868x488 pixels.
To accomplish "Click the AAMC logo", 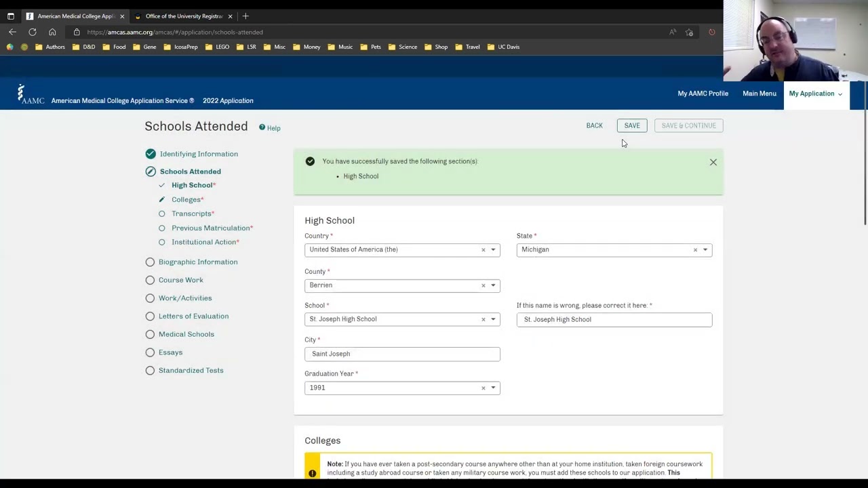I will pos(31,94).
